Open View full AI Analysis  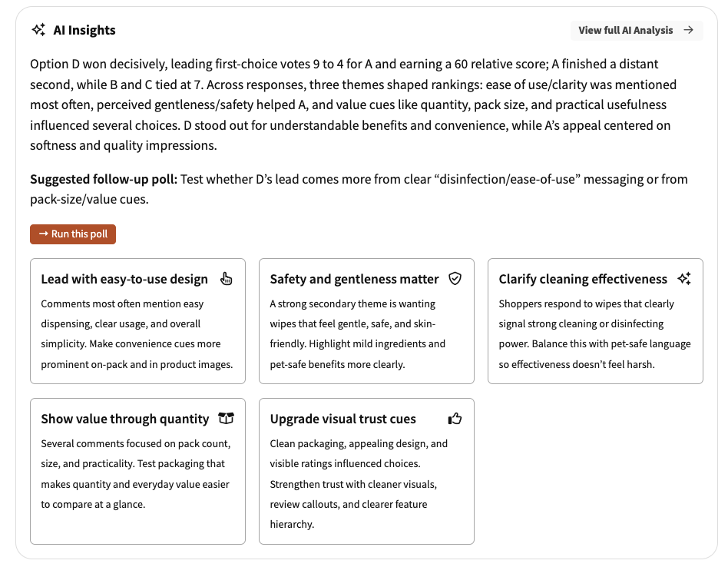point(637,30)
